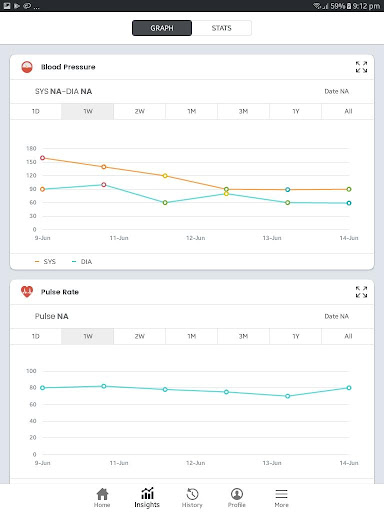
Task: Tap the 14-Jun pulse data point
Action: tap(349, 388)
